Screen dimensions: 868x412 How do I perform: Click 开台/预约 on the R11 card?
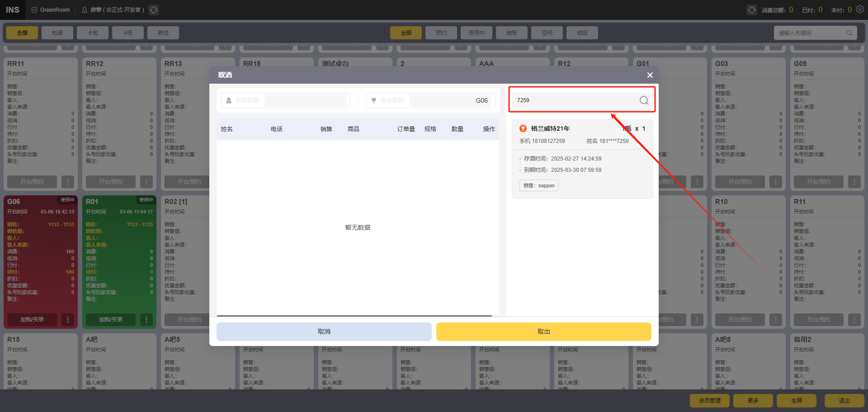tap(819, 320)
